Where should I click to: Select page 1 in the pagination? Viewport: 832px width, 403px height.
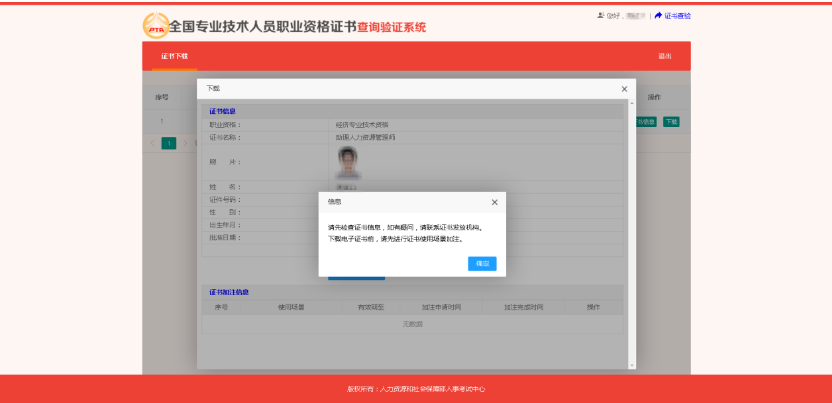coord(169,143)
